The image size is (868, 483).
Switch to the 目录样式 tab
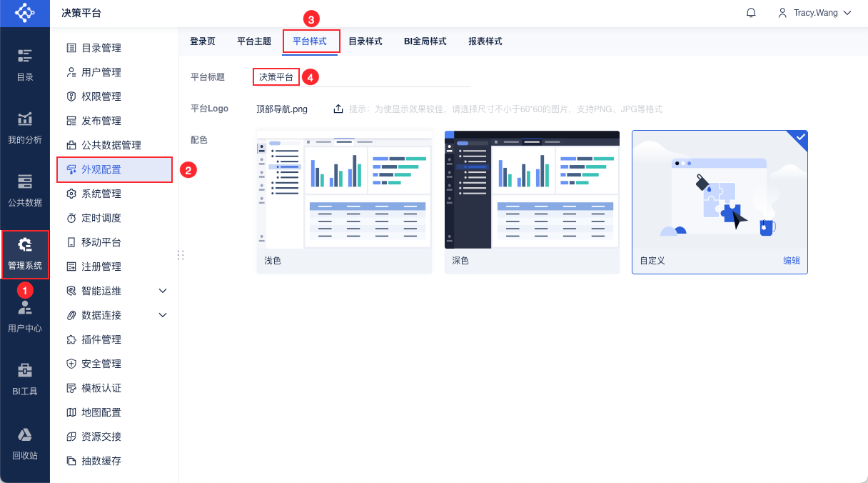pyautogui.click(x=365, y=41)
